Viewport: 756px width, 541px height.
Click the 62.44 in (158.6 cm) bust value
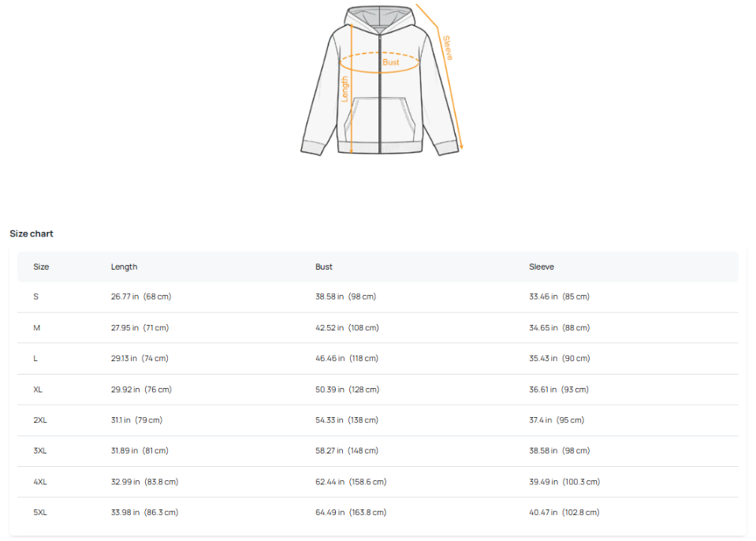click(x=351, y=482)
